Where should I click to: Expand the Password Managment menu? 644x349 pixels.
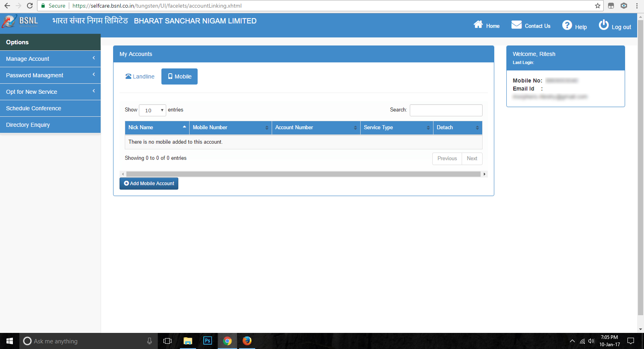[x=50, y=75]
